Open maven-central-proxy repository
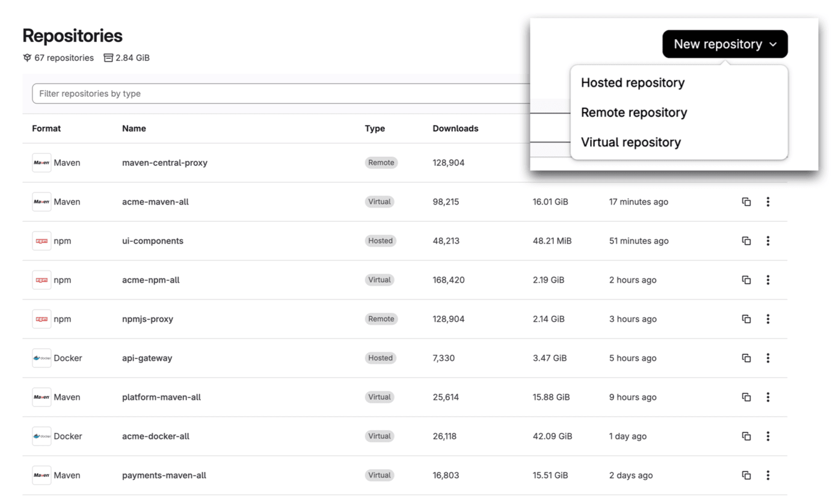Screen dimensions: 833x504 point(165,163)
